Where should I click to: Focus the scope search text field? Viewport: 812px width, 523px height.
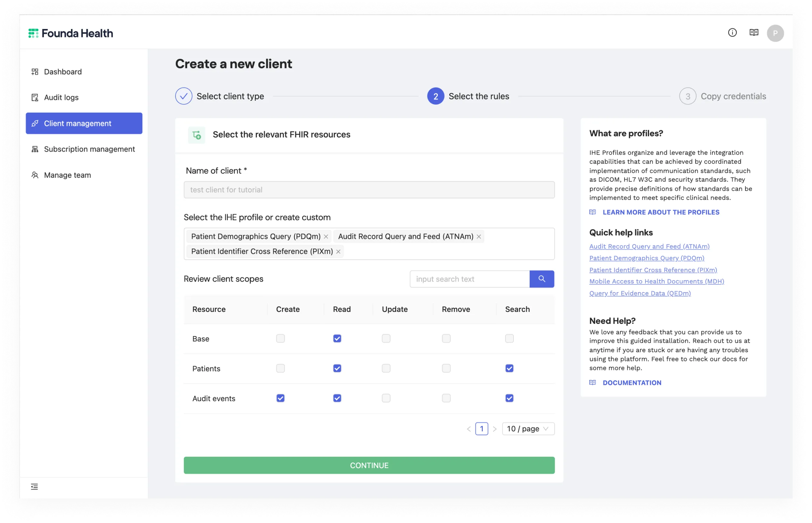pyautogui.click(x=470, y=279)
